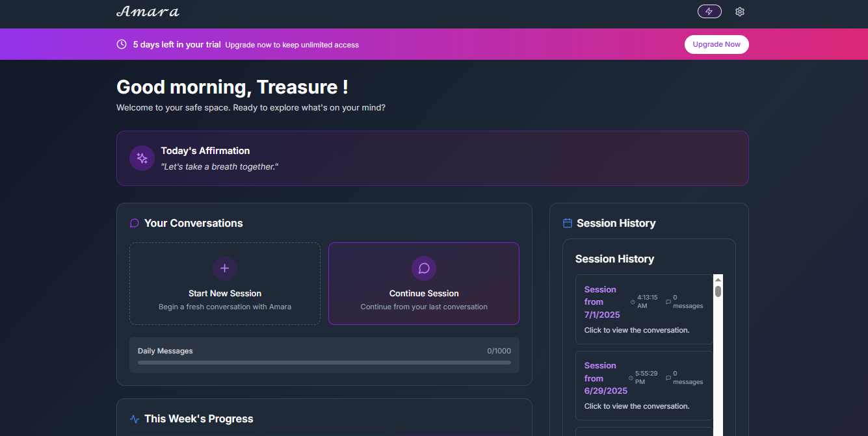The height and width of the screenshot is (436, 868).
Task: Click the session history scrollbar thumb
Action: click(x=718, y=291)
